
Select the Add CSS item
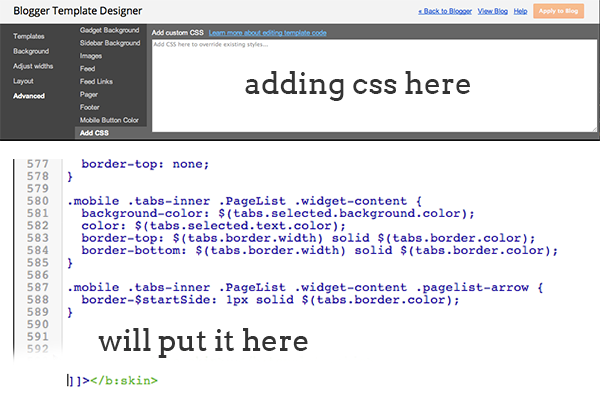point(94,133)
